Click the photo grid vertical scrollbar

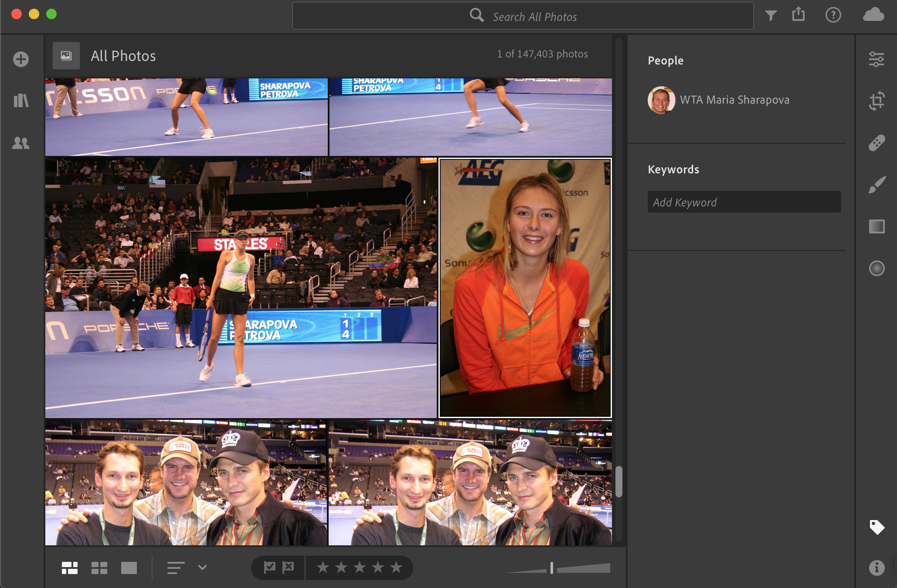click(618, 481)
